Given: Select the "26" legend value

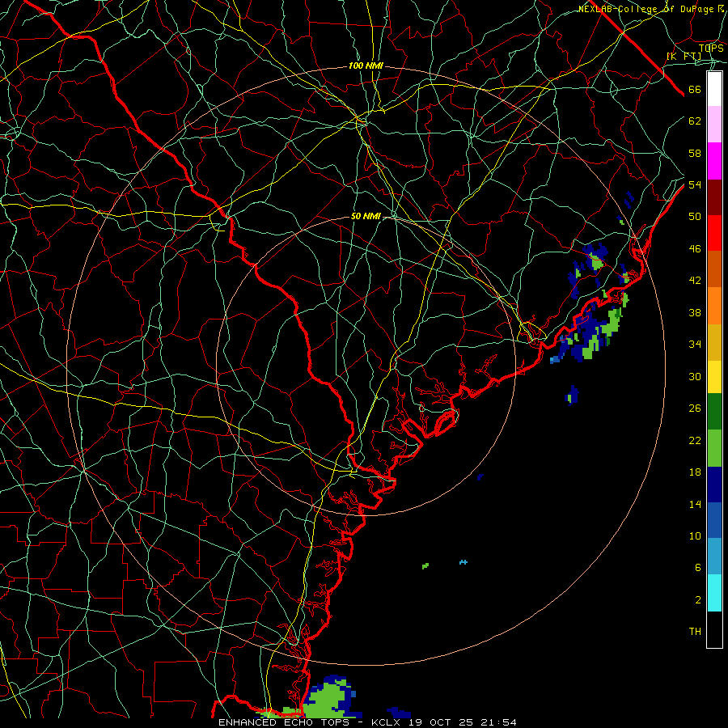Looking at the screenshot, I should pyautogui.click(x=695, y=408).
